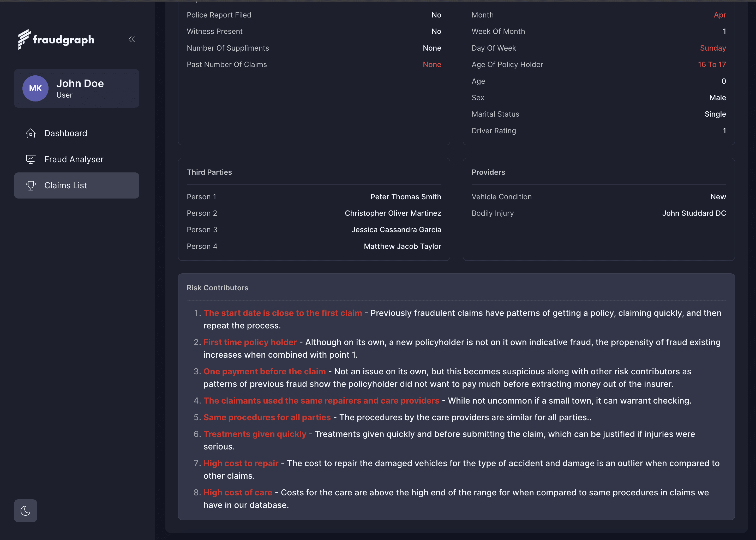Click 'First time policy holder' risk
756x540 pixels.
click(250, 343)
